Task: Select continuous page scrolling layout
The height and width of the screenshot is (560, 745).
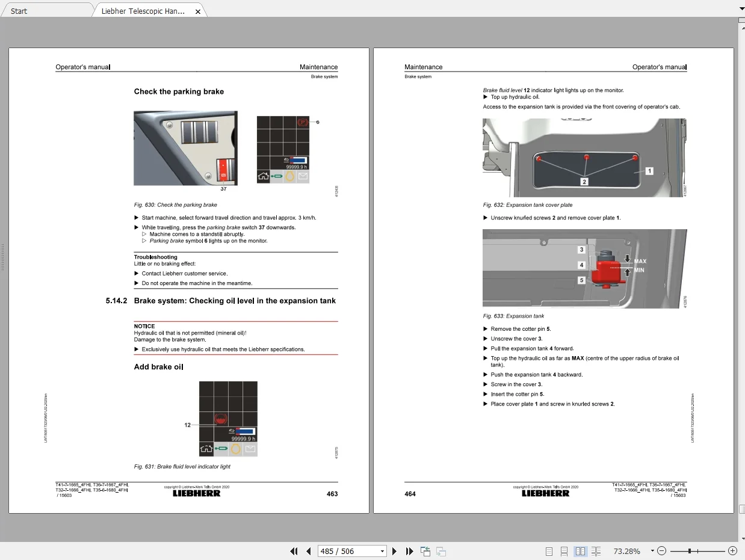Action: click(564, 551)
